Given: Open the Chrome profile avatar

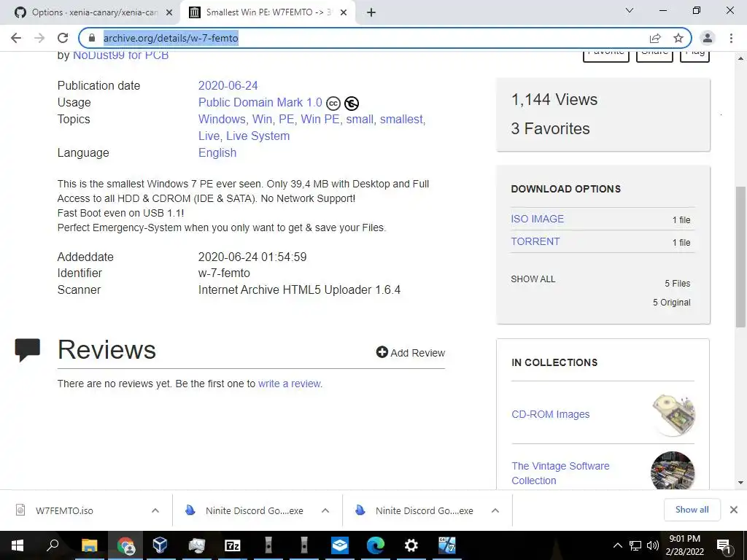Looking at the screenshot, I should click(x=708, y=38).
